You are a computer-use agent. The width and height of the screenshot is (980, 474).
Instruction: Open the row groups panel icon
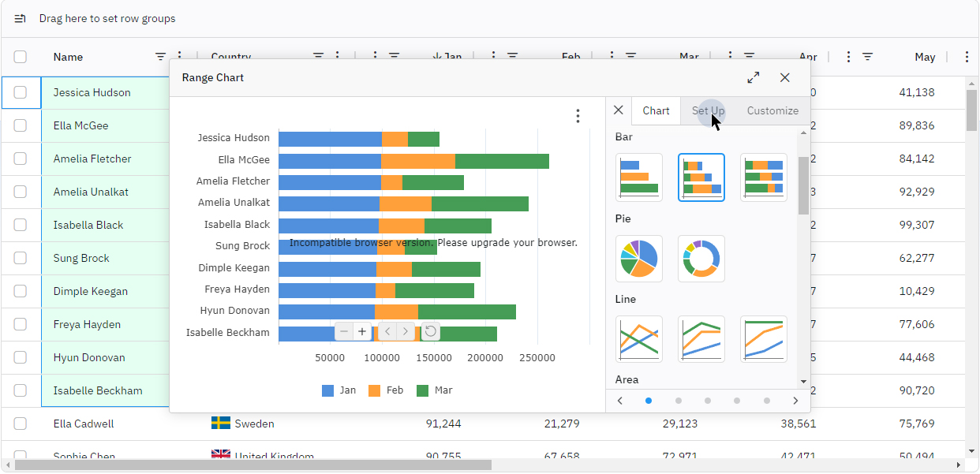coord(21,18)
